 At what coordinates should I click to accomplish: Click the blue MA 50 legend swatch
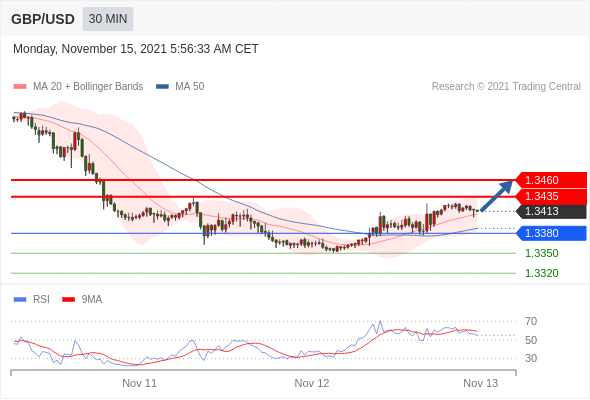click(162, 87)
